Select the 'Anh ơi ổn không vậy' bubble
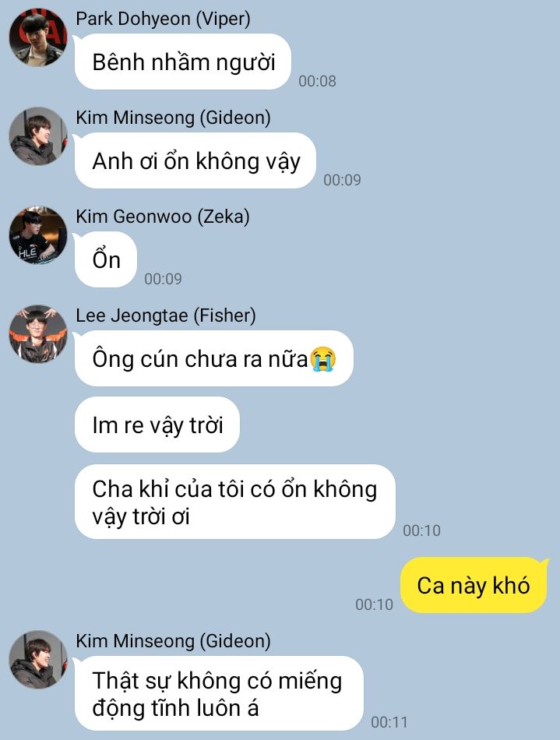This screenshot has width=560, height=740. (x=195, y=161)
